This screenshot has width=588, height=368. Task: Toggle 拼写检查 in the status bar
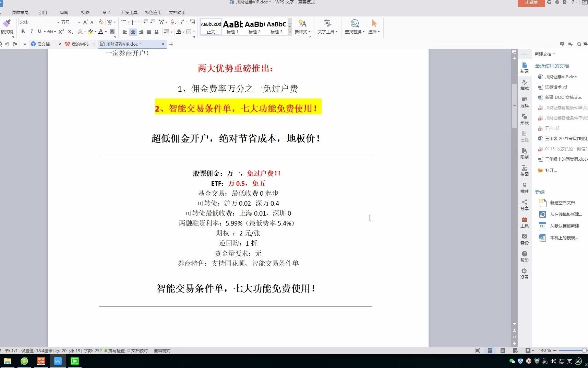click(x=115, y=350)
